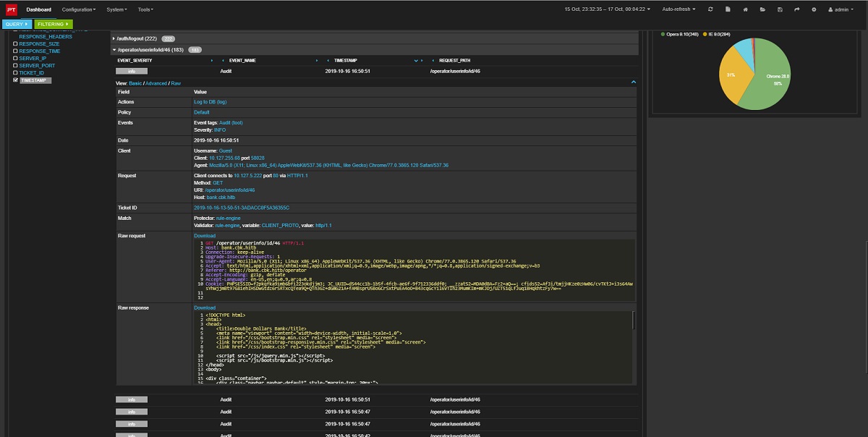Expand the QUERY panel

coord(17,25)
